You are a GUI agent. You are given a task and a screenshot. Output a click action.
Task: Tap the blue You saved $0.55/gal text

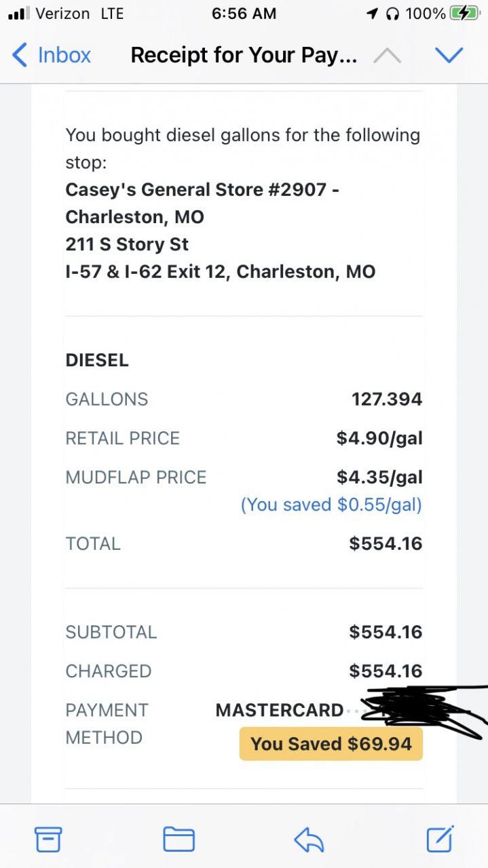click(331, 505)
